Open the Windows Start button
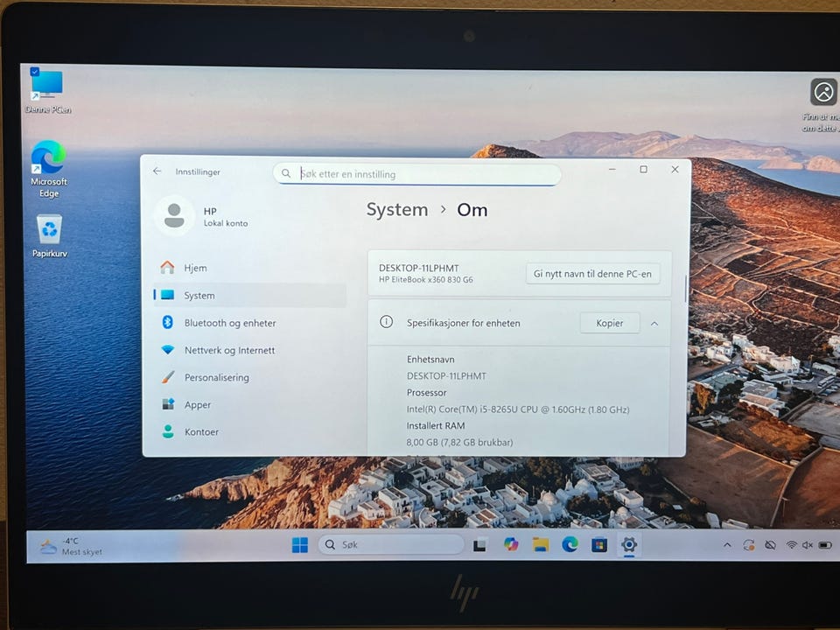Screen dimensions: 840x630 [300, 545]
